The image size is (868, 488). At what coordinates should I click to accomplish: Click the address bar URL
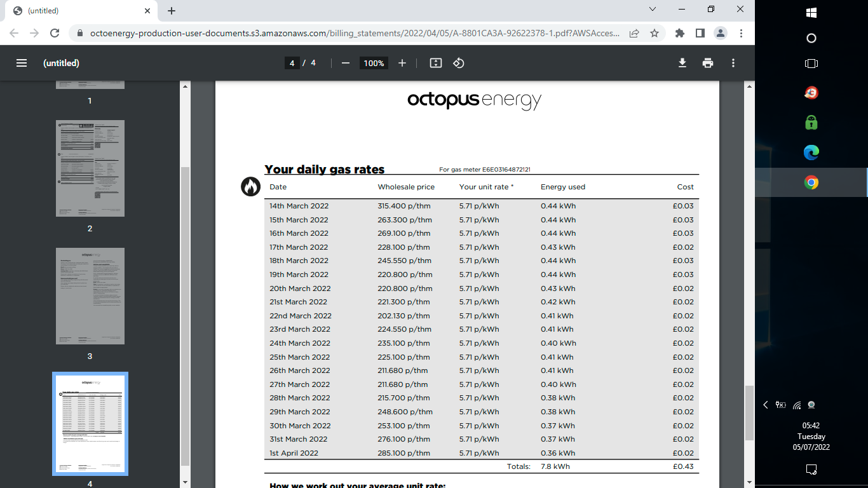[355, 33]
